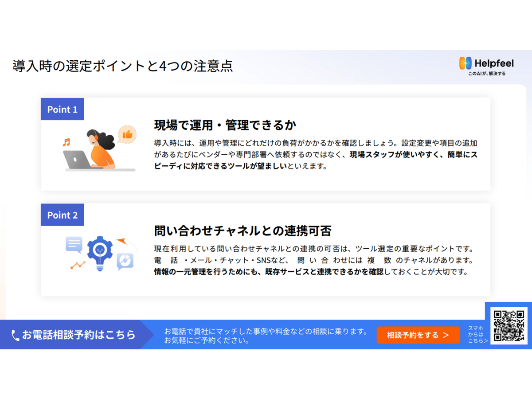Select the orange paper plane icon
The image size is (532, 399).
tap(121, 242)
